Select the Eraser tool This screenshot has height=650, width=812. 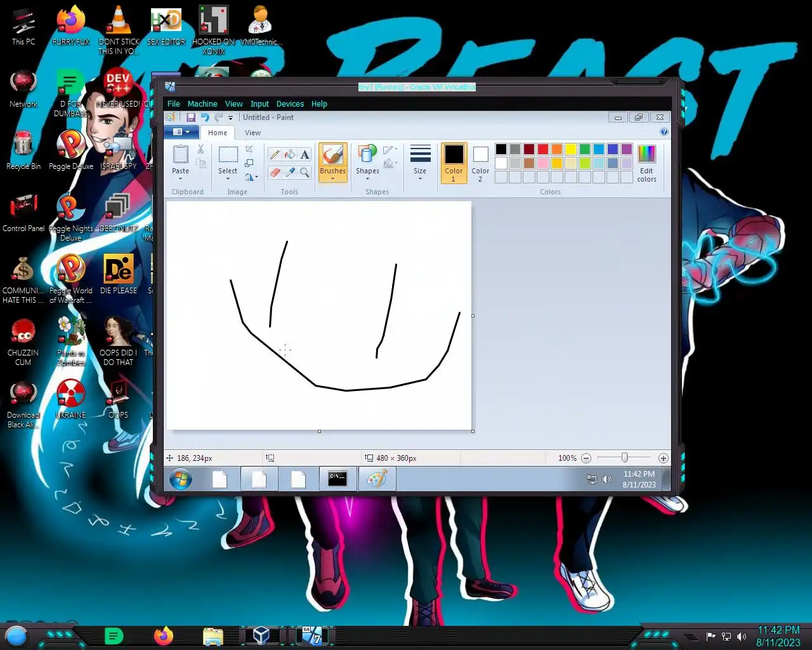pyautogui.click(x=275, y=172)
